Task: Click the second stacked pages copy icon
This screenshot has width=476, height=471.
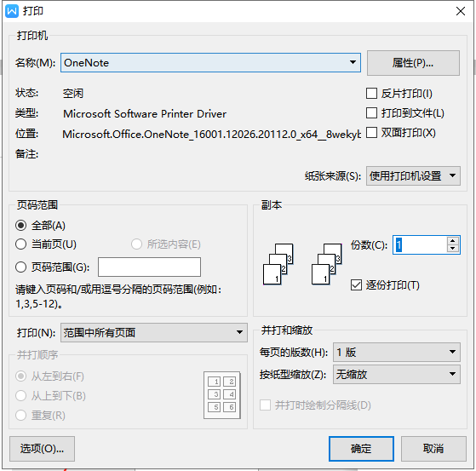Action: 327,264
